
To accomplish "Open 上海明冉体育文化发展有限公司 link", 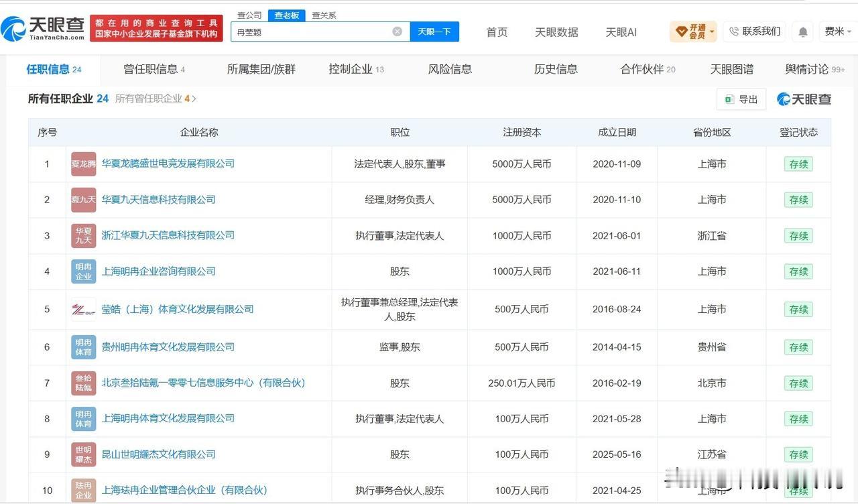I will pos(168,418).
